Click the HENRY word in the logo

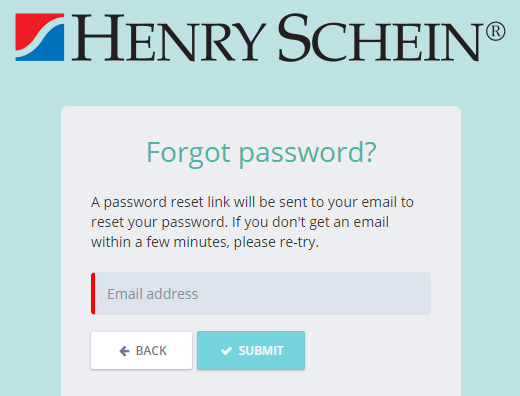click(169, 38)
